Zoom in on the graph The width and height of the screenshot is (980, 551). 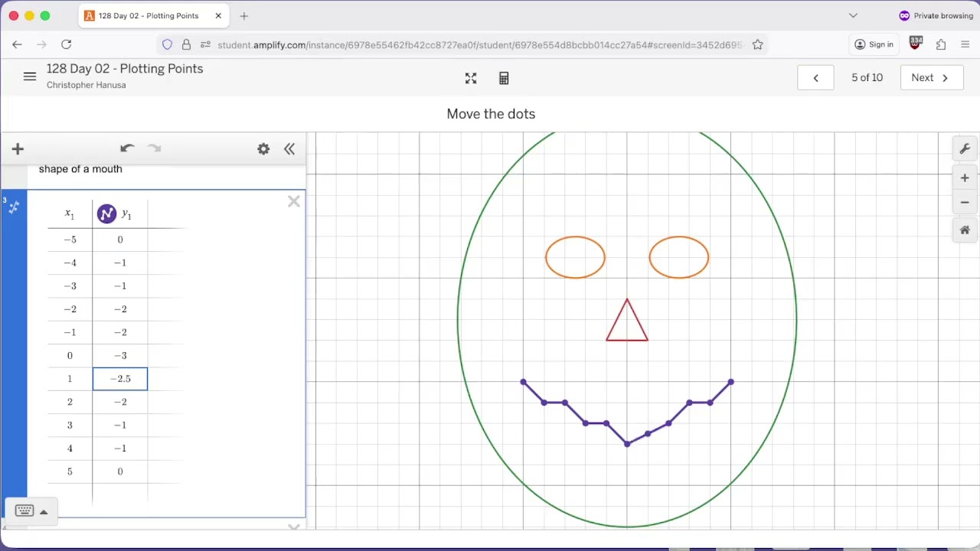point(965,178)
